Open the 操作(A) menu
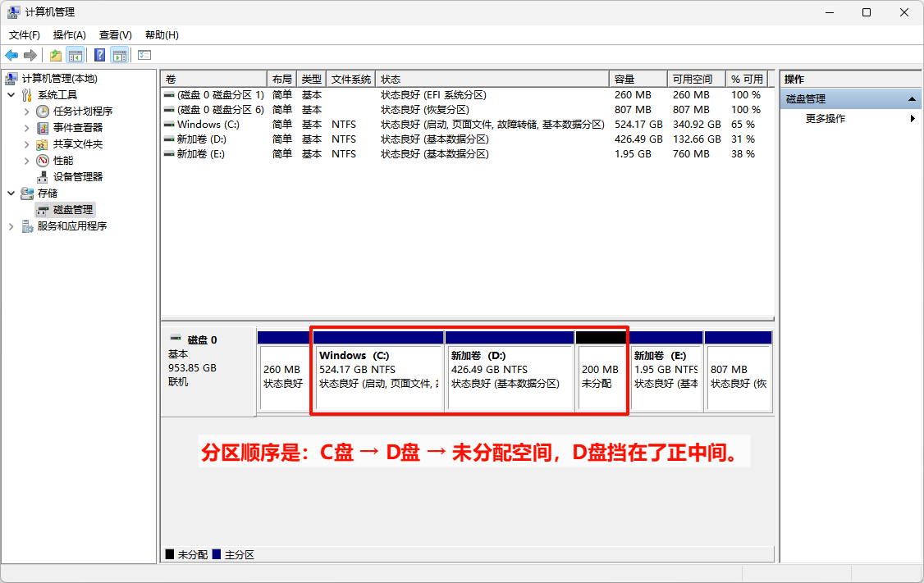The width and height of the screenshot is (924, 583). coord(70,35)
